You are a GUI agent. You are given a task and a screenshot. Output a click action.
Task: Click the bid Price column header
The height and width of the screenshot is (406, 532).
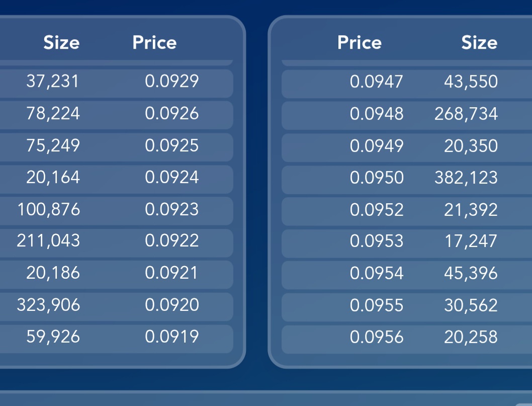point(154,43)
